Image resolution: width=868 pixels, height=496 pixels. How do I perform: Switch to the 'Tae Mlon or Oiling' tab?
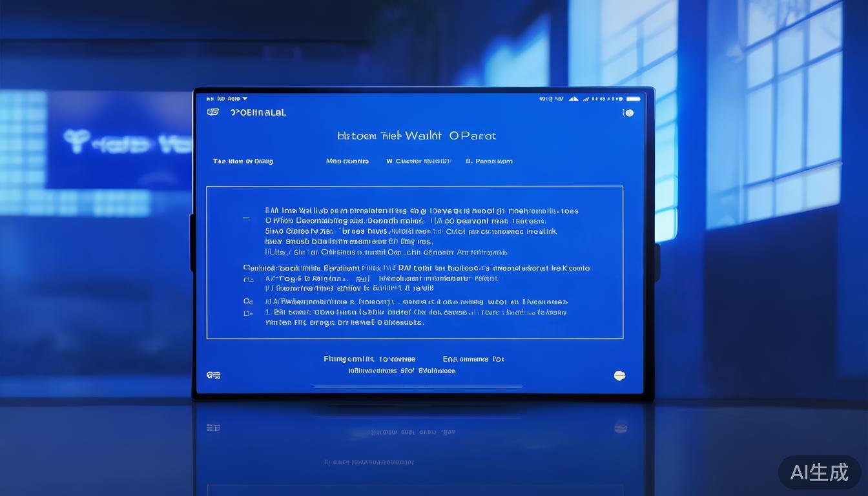243,161
